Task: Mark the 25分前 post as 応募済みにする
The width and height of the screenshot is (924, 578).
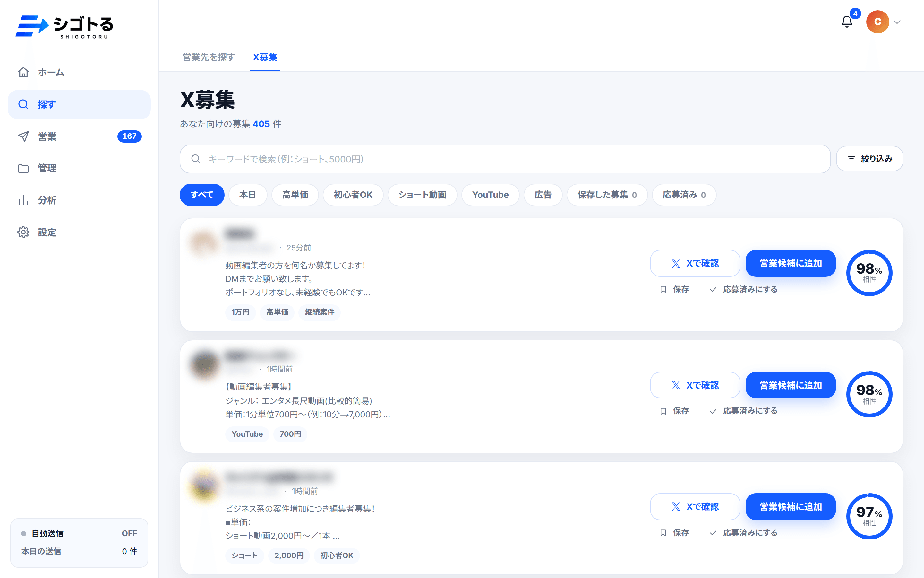Action: coord(743,289)
